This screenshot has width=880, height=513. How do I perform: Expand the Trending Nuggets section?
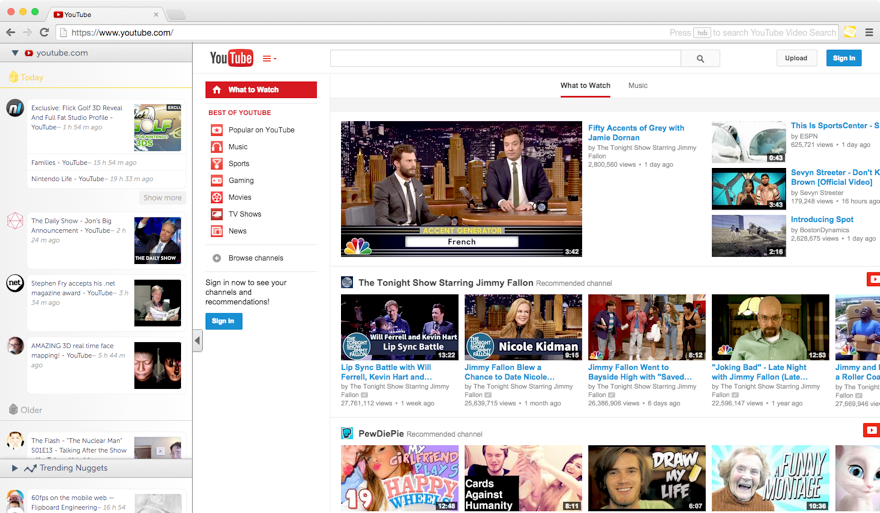pos(15,468)
